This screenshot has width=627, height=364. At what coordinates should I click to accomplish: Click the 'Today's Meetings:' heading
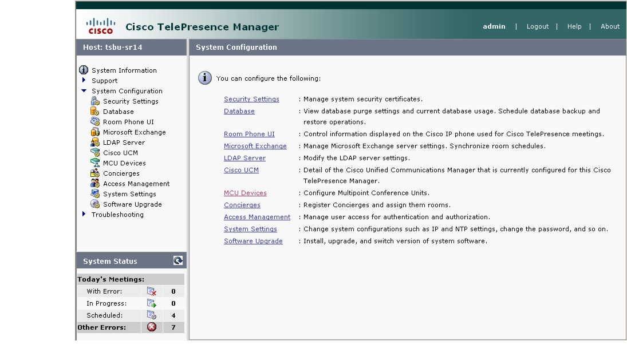coord(111,279)
